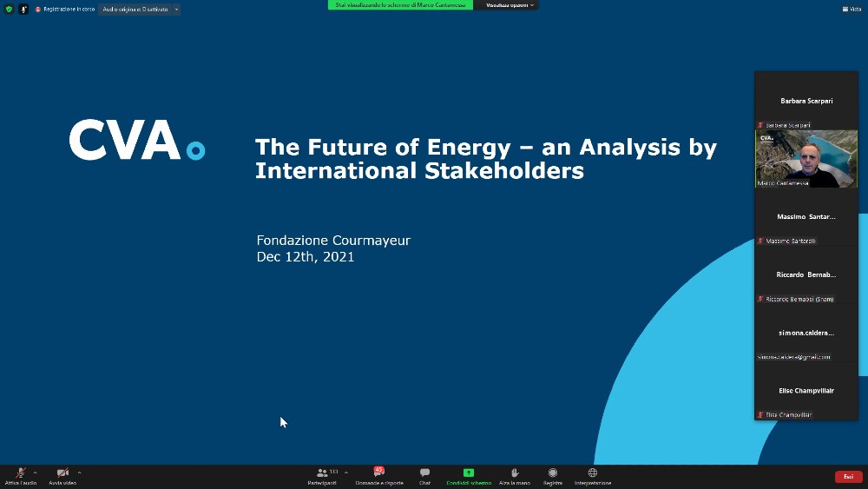Click muted mic icon beside Massimo Santarelli

coord(760,241)
